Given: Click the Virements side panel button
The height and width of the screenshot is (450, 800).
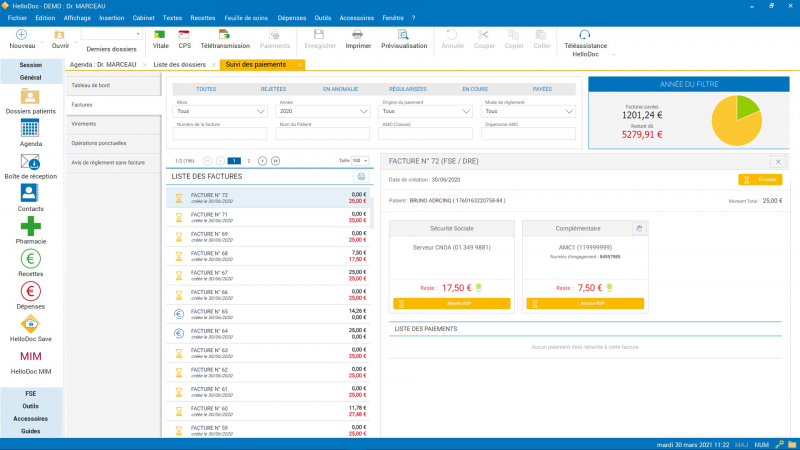Looking at the screenshot, I should (113, 124).
